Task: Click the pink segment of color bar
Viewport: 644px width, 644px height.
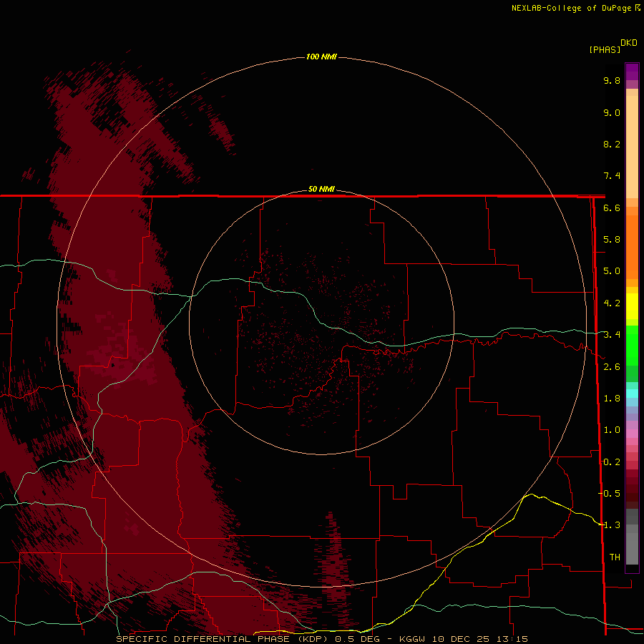Action: [632, 434]
